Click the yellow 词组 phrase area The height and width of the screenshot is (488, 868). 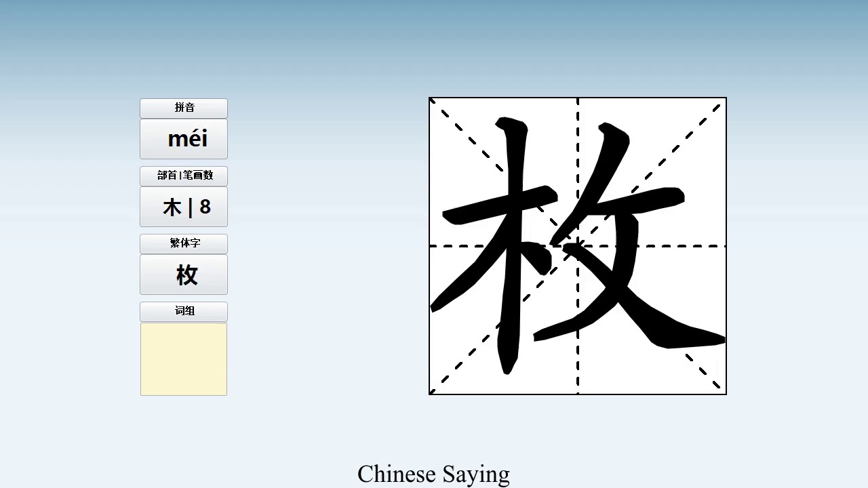tap(184, 359)
